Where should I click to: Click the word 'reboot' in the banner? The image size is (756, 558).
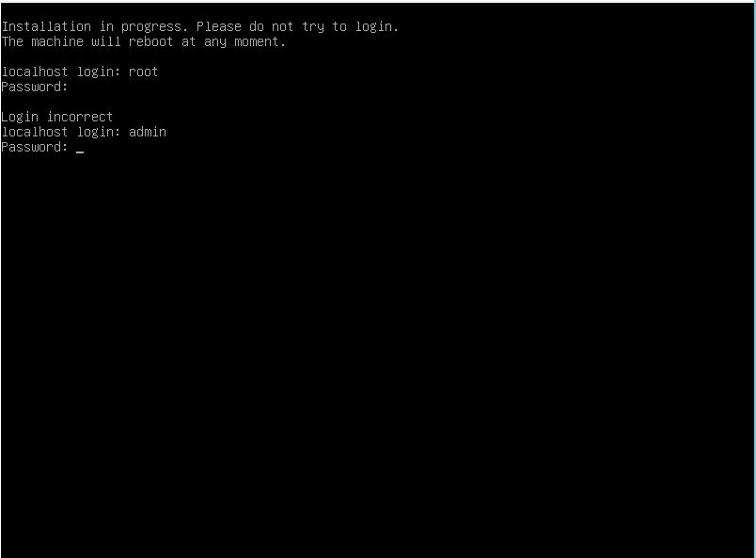[150, 41]
